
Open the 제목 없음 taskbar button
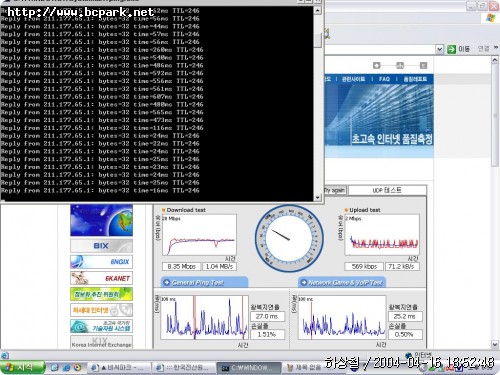point(305,368)
